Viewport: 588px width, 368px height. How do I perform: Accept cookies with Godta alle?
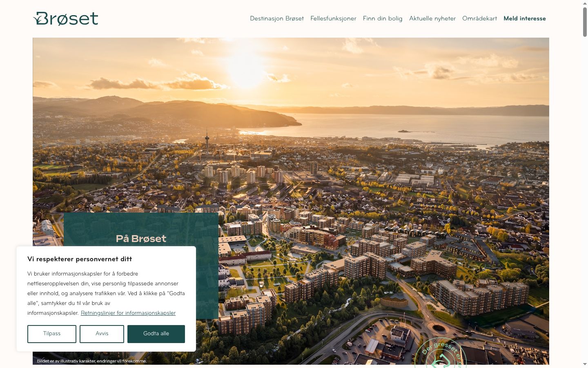pyautogui.click(x=156, y=334)
